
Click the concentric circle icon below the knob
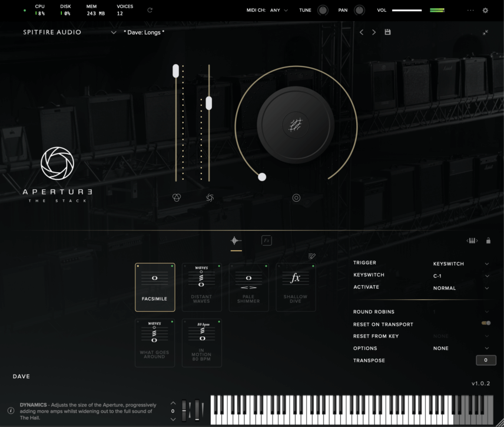(x=296, y=198)
